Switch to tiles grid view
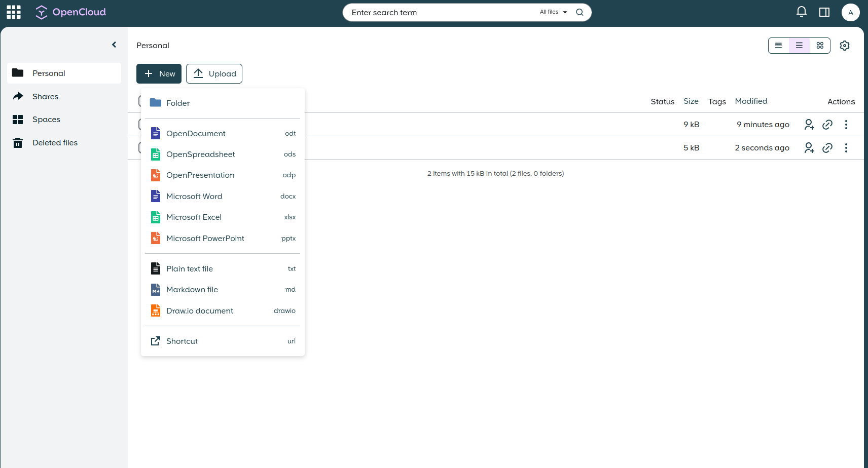Screen dimensions: 868x468 click(820, 46)
